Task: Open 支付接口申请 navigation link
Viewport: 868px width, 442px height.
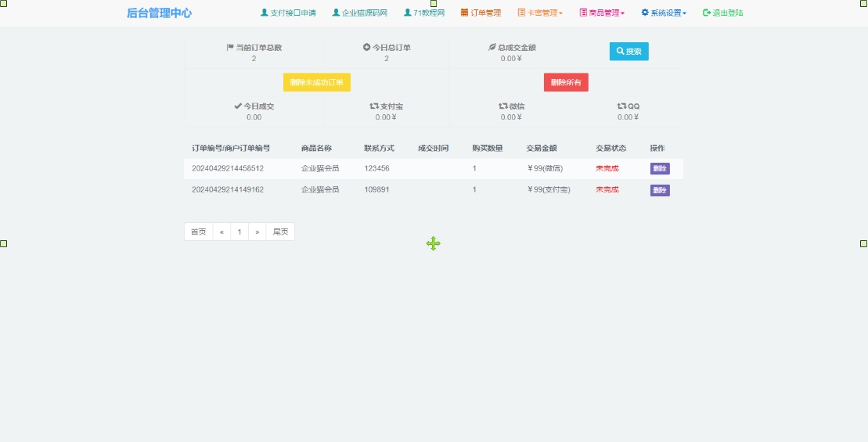Action: [x=288, y=13]
